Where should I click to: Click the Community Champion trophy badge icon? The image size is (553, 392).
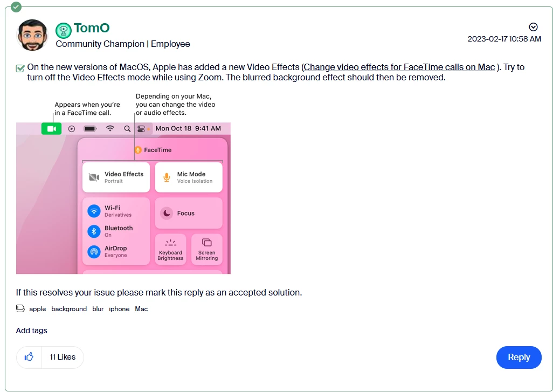(64, 31)
